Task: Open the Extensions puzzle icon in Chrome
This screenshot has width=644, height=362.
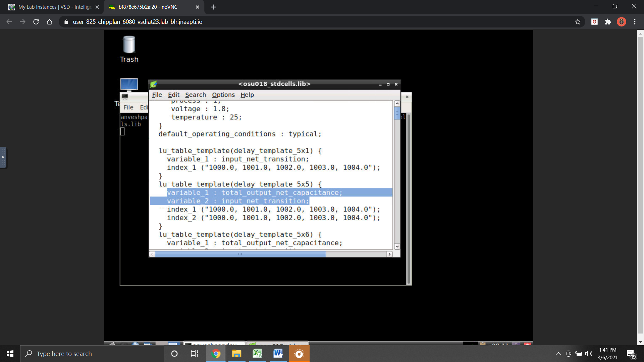Action: click(608, 22)
